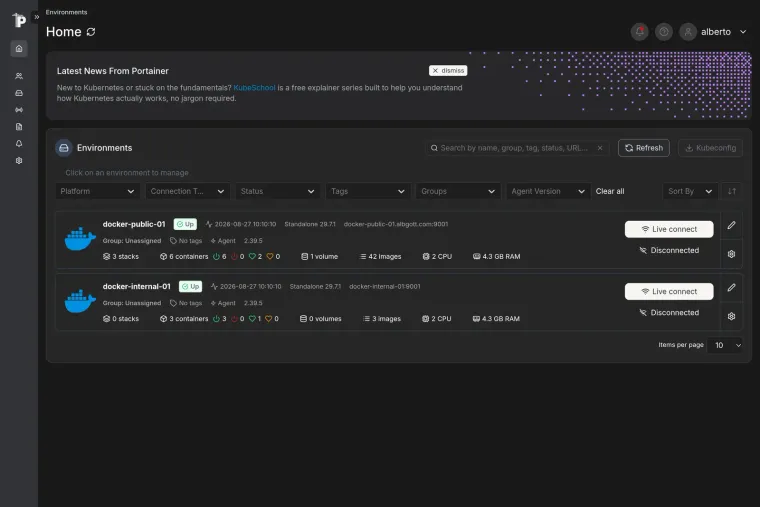
Task: Open the header notifications bell
Action: click(x=639, y=32)
